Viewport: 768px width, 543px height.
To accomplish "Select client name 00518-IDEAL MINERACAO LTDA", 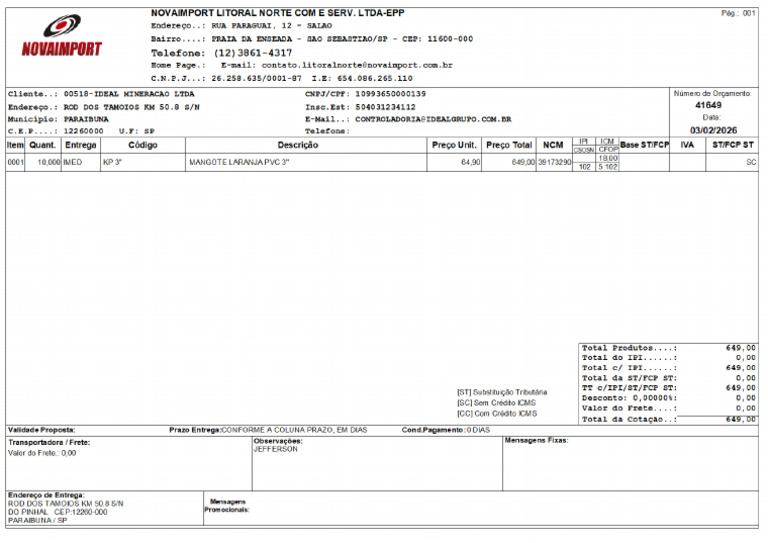I will click(129, 94).
